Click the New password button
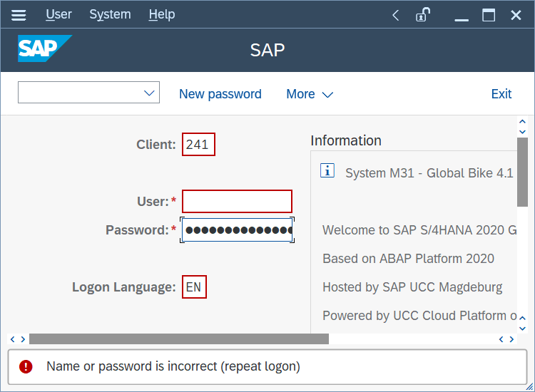This screenshot has height=392, width=535. coord(220,94)
